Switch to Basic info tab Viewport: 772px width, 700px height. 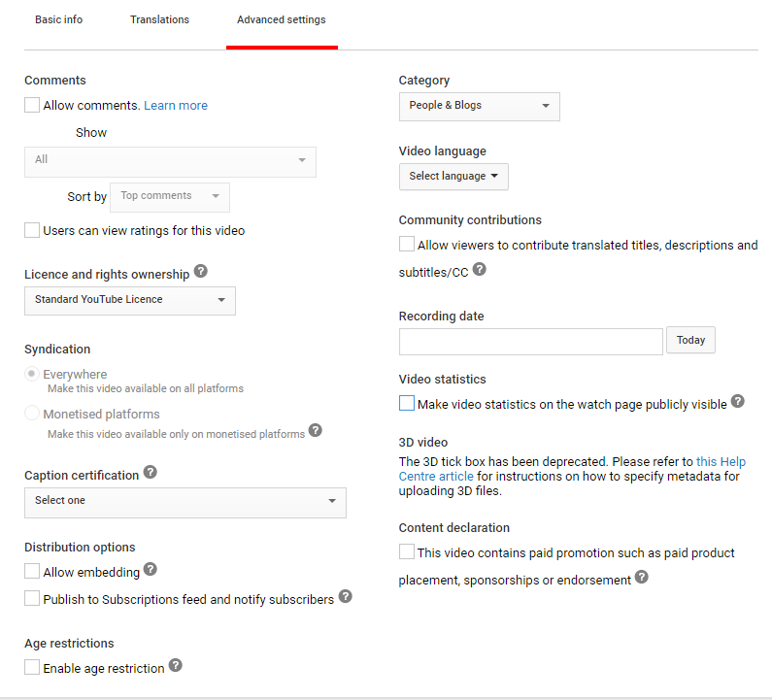58,19
